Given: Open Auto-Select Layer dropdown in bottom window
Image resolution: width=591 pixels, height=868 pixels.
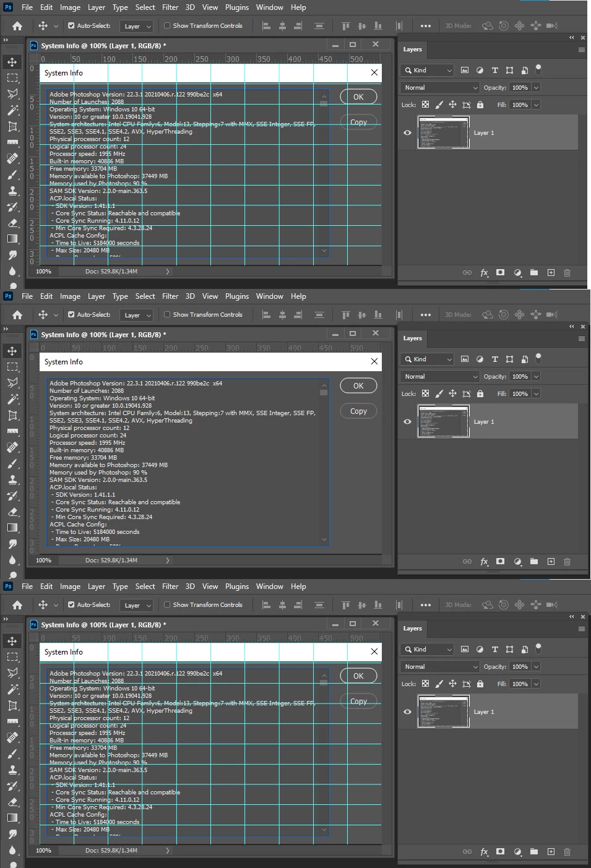Looking at the screenshot, I should [x=136, y=605].
